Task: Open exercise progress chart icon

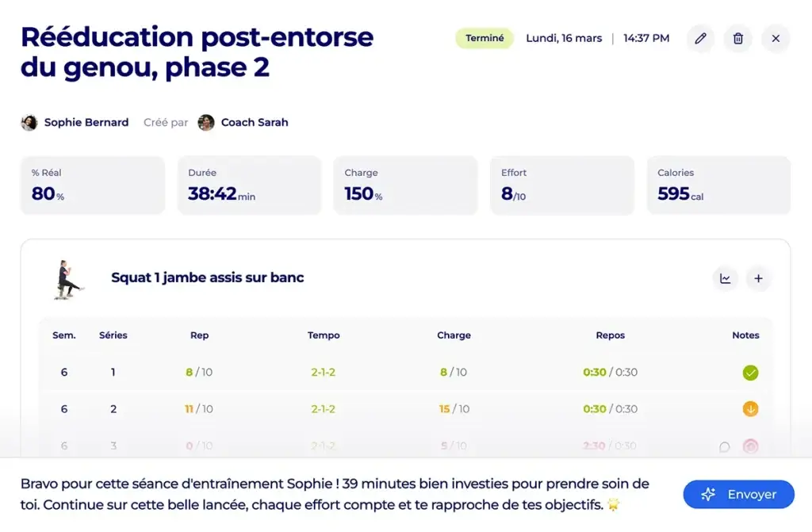Action: pos(725,279)
